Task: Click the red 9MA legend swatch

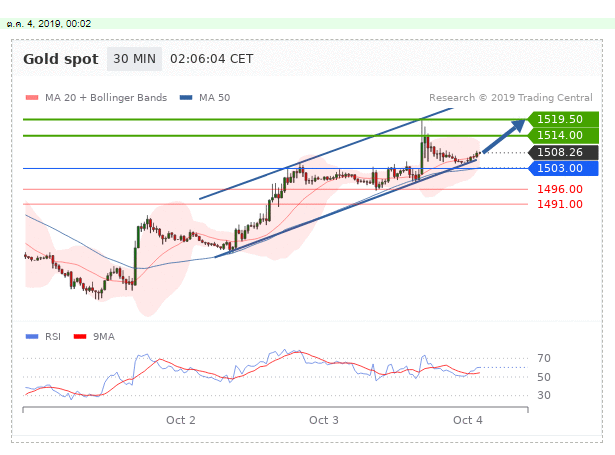Action: click(80, 337)
